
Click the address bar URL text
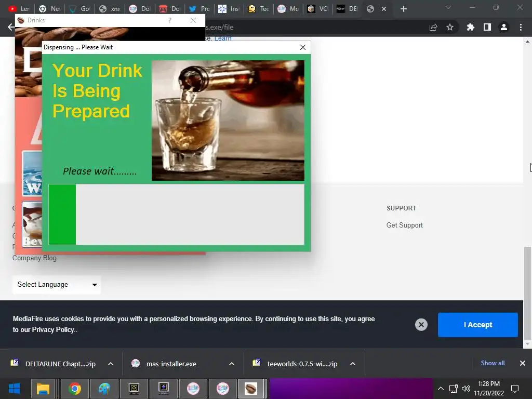click(x=220, y=27)
